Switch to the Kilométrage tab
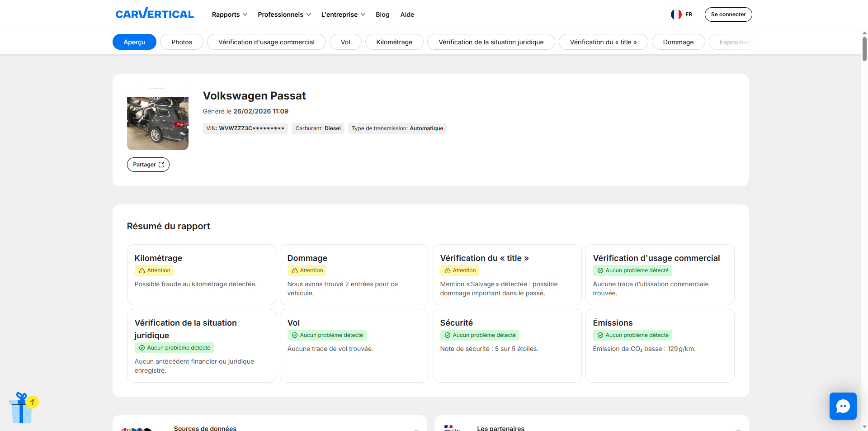 point(394,42)
